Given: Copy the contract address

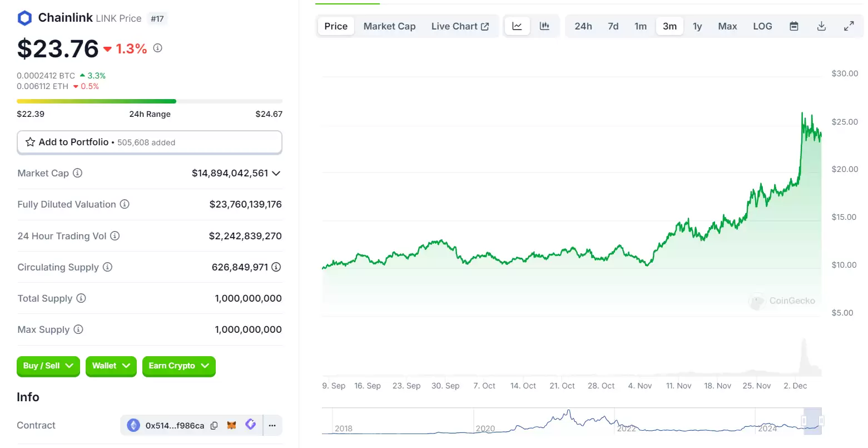Looking at the screenshot, I should pyautogui.click(x=214, y=426).
